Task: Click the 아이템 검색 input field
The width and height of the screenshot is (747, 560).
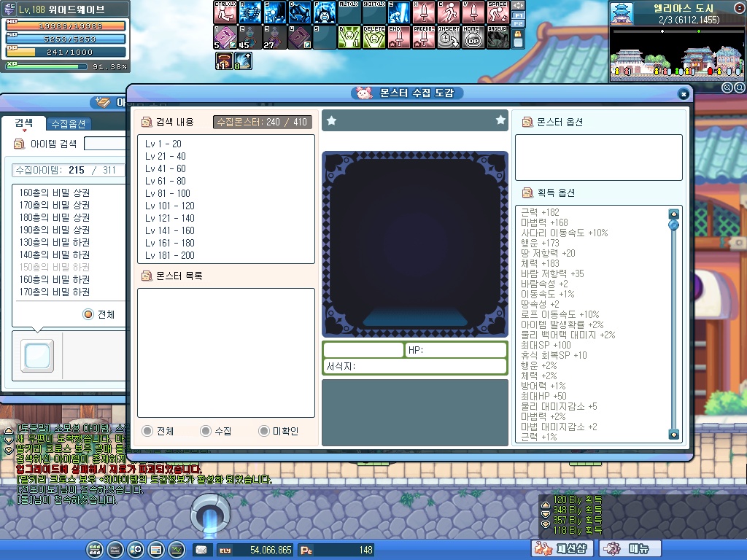Action: point(105,144)
